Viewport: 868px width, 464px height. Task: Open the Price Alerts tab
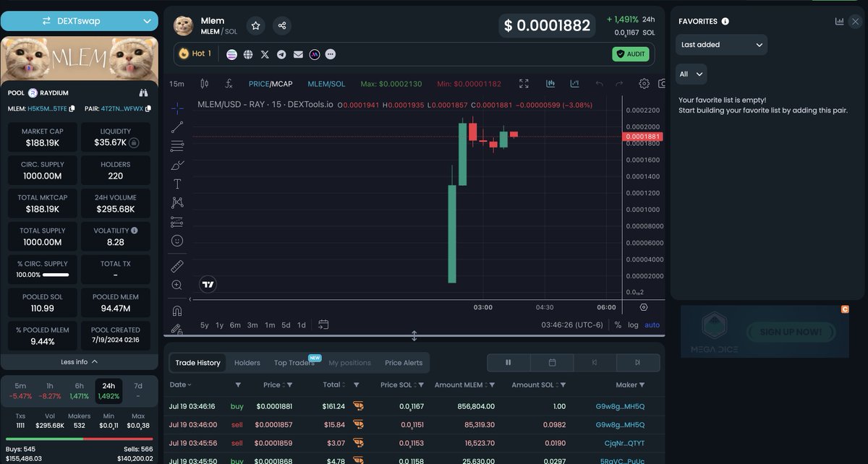click(x=404, y=363)
